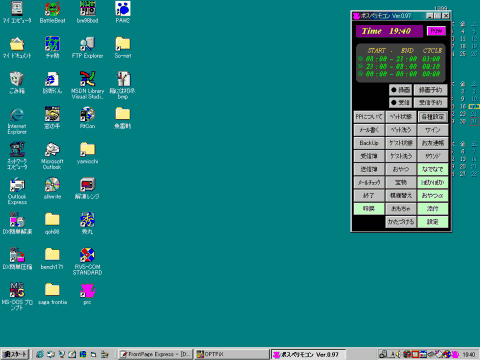Open お友達帳 in the remote panel
This screenshot has width=480, height=360.
pyautogui.click(x=433, y=143)
